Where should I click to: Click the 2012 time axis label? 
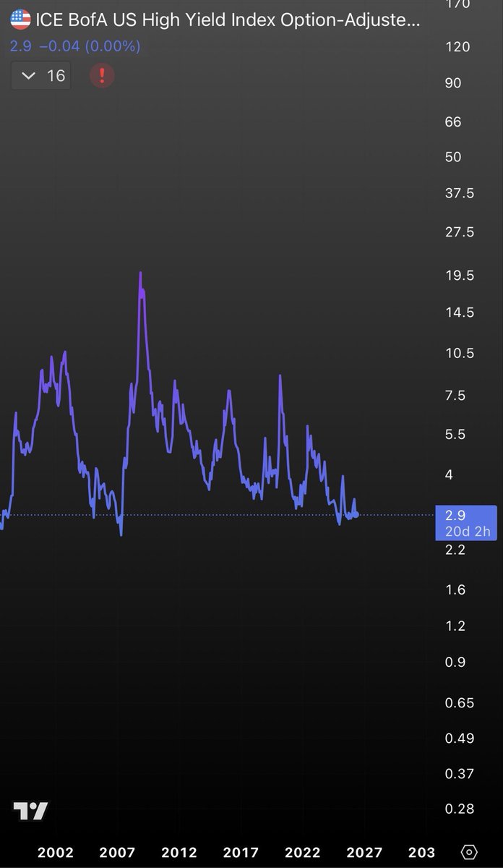tap(179, 852)
